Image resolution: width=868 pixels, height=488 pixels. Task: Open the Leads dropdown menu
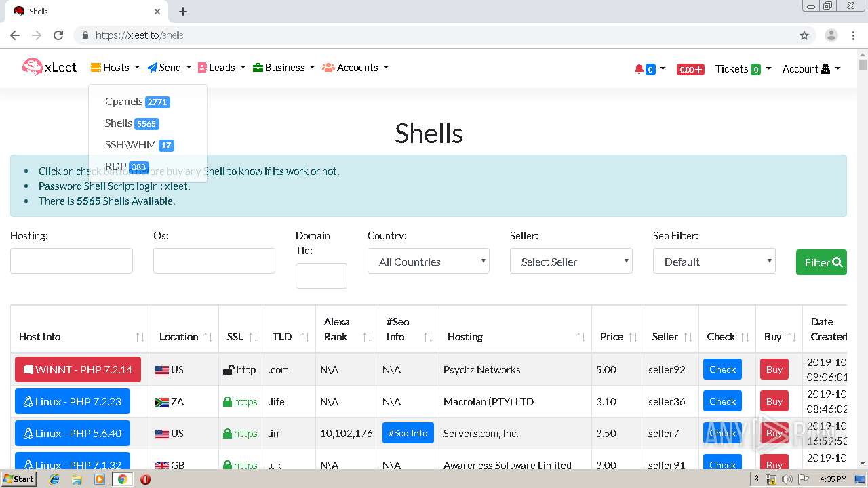coord(222,68)
